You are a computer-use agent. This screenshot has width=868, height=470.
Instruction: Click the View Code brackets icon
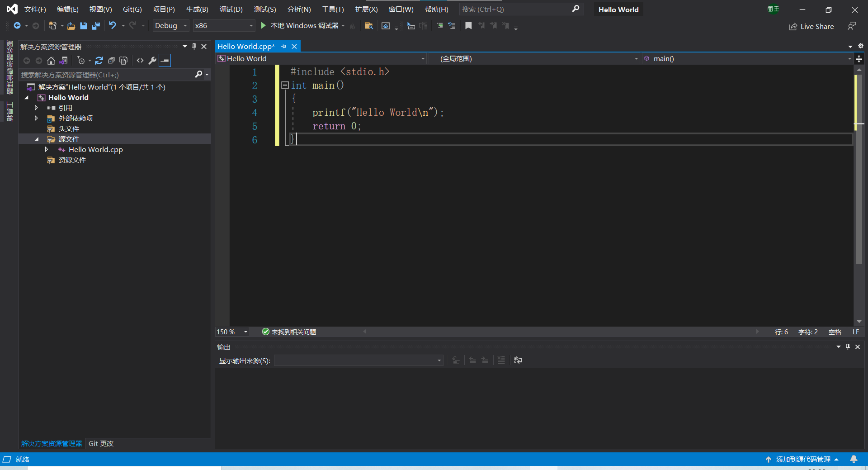pyautogui.click(x=140, y=61)
